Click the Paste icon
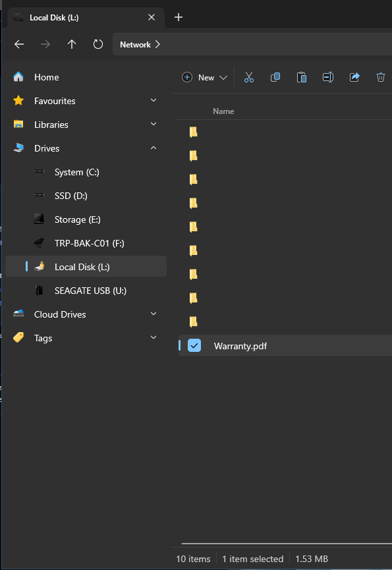The width and height of the screenshot is (392, 570). (x=302, y=77)
